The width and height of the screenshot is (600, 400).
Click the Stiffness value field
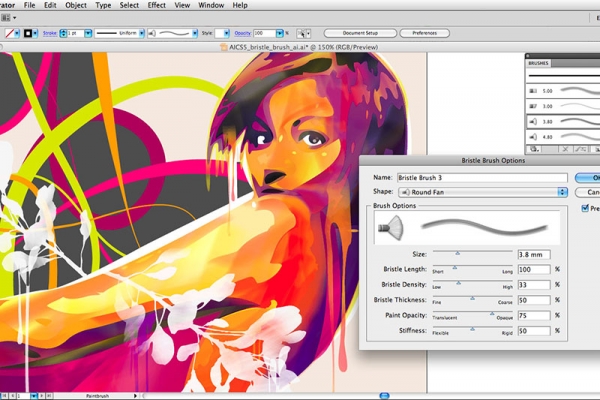pos(534,331)
